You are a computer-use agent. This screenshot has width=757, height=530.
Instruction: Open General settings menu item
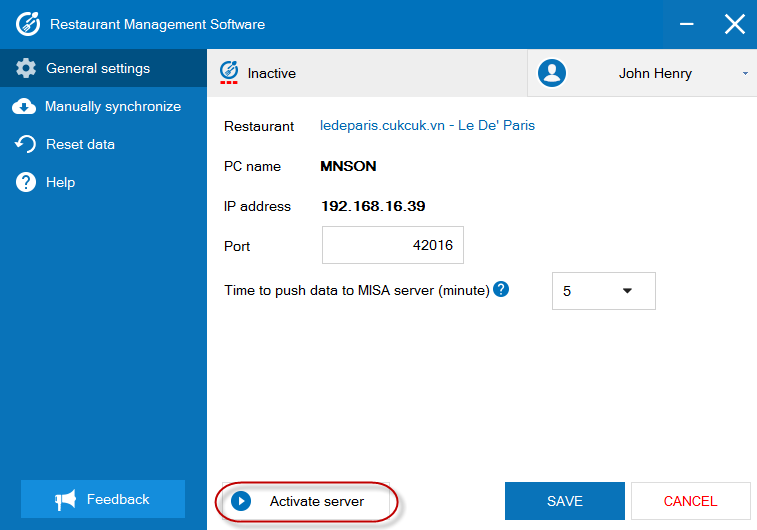(103, 68)
